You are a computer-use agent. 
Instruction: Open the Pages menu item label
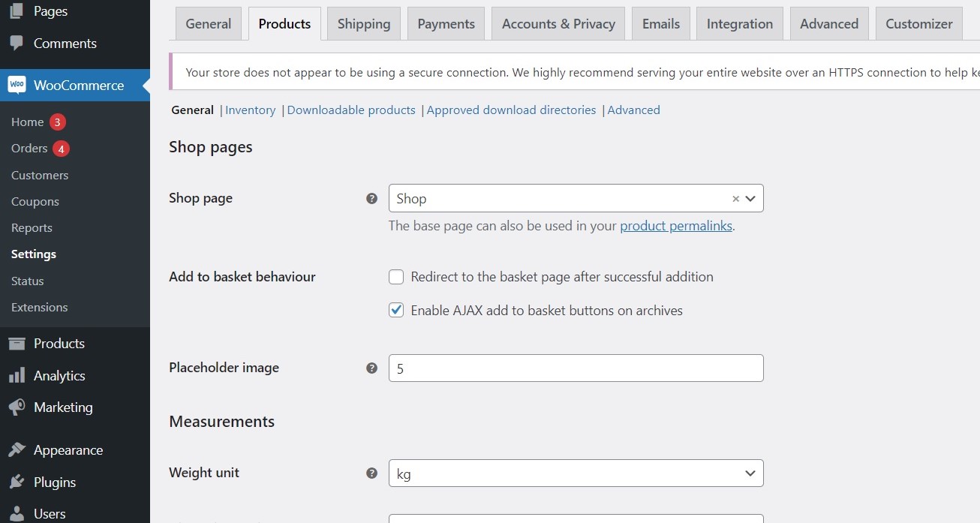click(50, 11)
